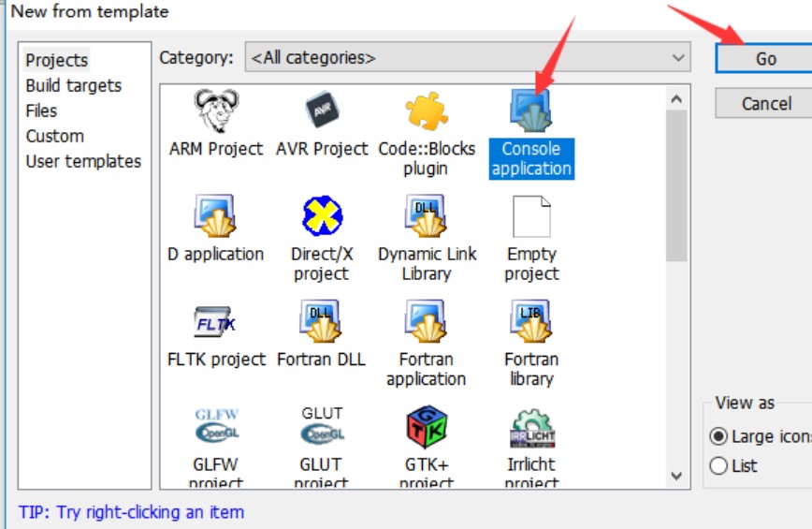Click the 'Code::Blocks plugin' label text
812x529 pixels.
(427, 158)
